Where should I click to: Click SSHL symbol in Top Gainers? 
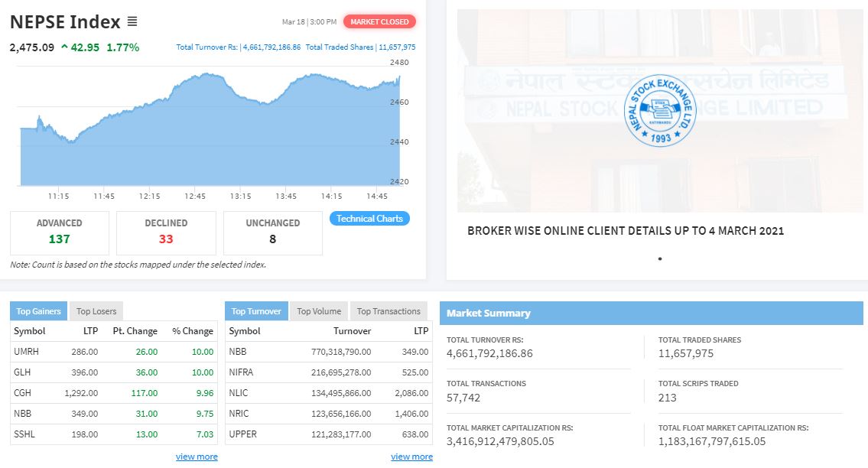[24, 434]
